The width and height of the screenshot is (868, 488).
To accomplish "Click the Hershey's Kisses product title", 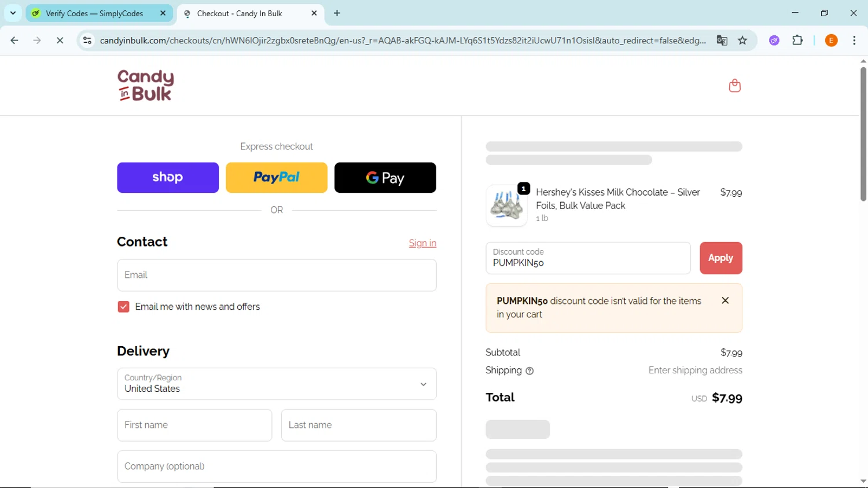I will click(x=618, y=199).
